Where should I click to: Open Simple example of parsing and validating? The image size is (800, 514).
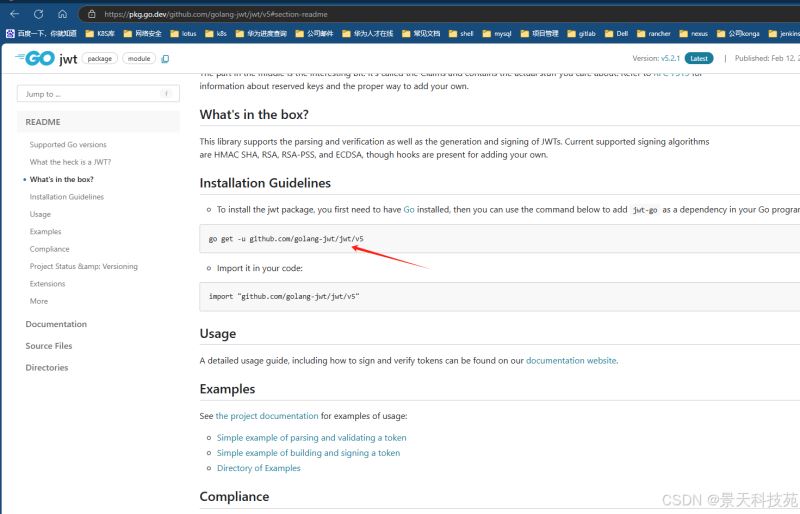click(311, 437)
